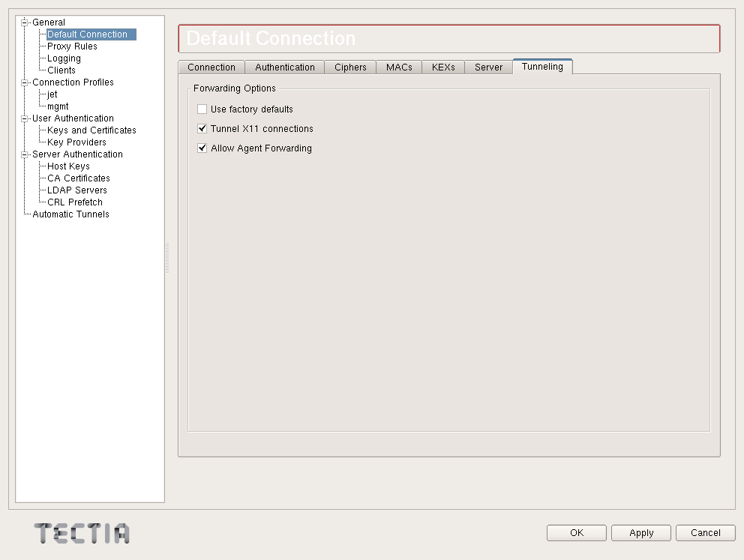The image size is (744, 560).
Task: Select Proxy Rules in the tree
Action: click(x=72, y=46)
